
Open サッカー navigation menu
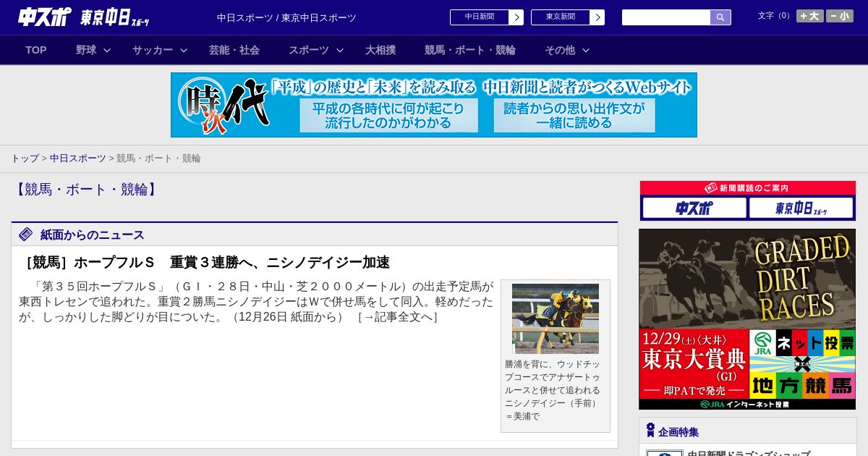[153, 50]
